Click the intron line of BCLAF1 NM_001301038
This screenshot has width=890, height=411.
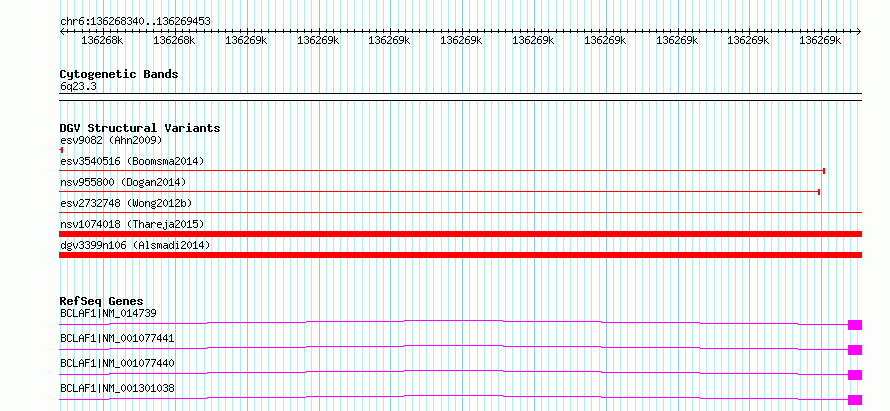click(454, 396)
